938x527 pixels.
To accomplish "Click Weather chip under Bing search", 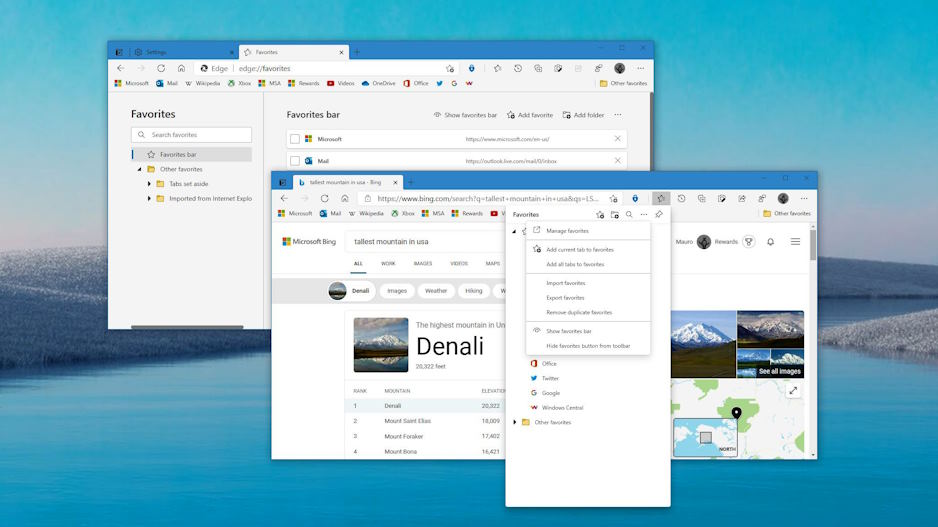I will point(436,291).
